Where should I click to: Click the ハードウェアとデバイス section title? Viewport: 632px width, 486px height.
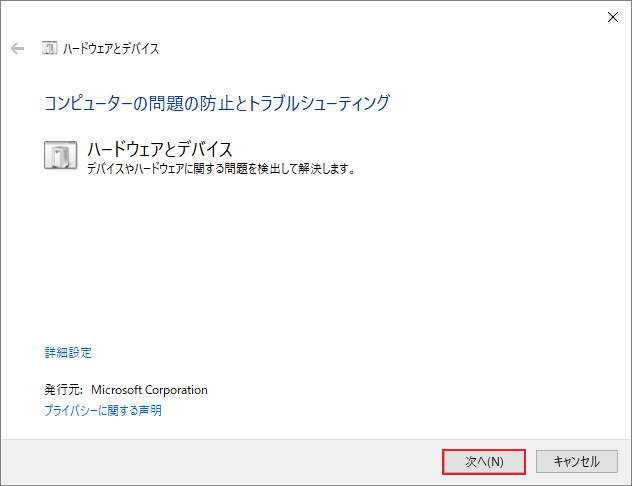[160, 149]
